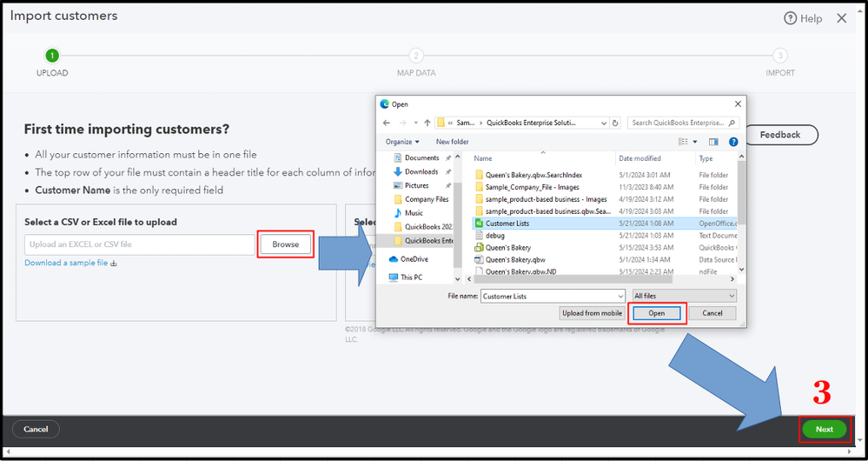Click the Music note icon
The image size is (868, 461).
pyautogui.click(x=397, y=213)
